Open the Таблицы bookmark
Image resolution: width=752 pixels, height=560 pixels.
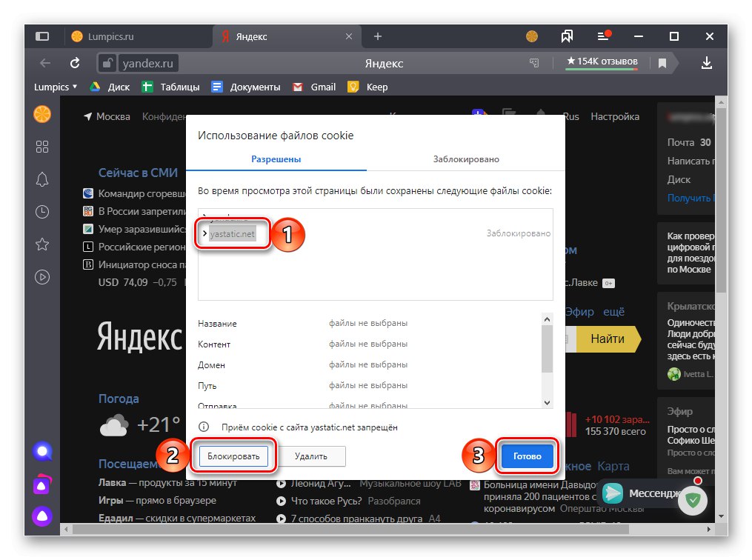tap(170, 87)
